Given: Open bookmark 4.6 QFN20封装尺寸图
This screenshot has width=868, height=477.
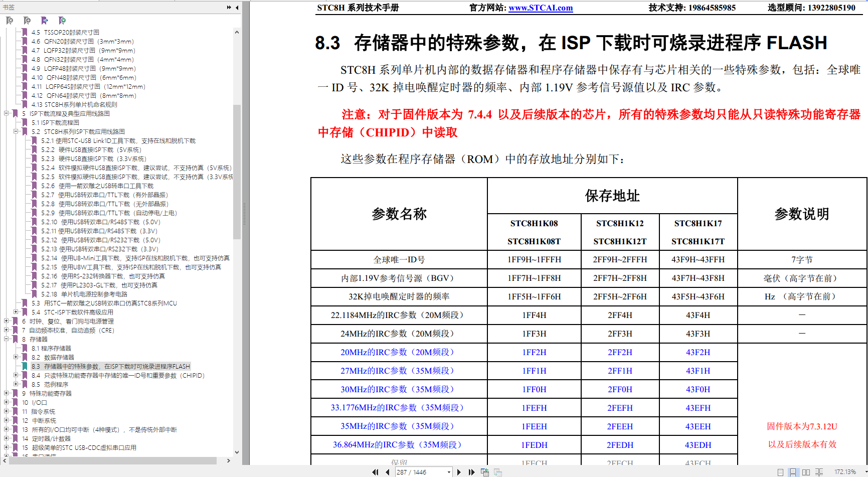Looking at the screenshot, I should click(83, 41).
